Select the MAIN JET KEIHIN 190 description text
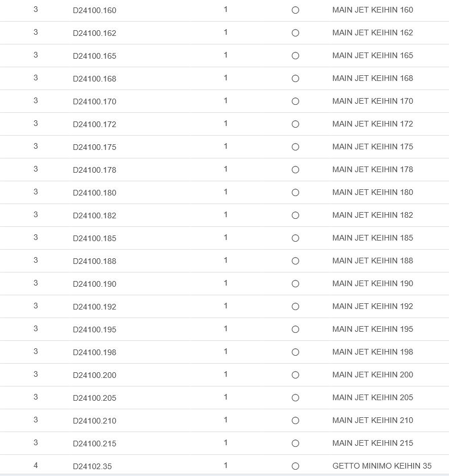 coord(373,283)
